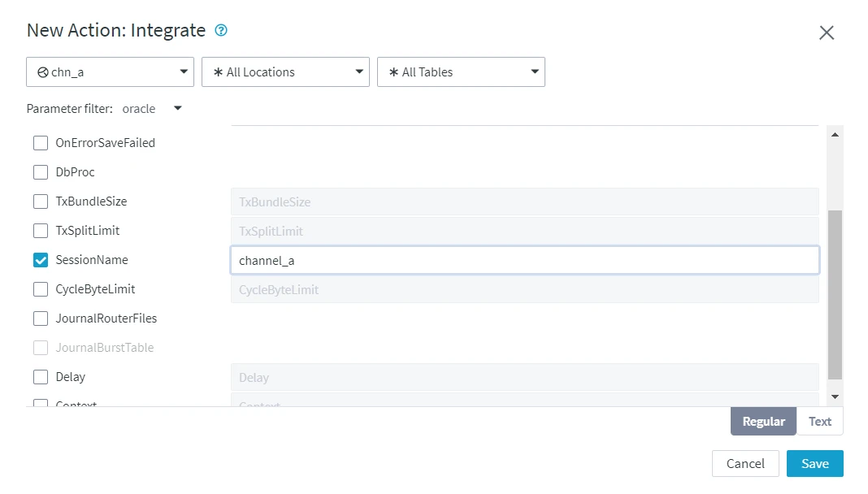Toggle the CycleByteLimit checkbox

pos(41,289)
